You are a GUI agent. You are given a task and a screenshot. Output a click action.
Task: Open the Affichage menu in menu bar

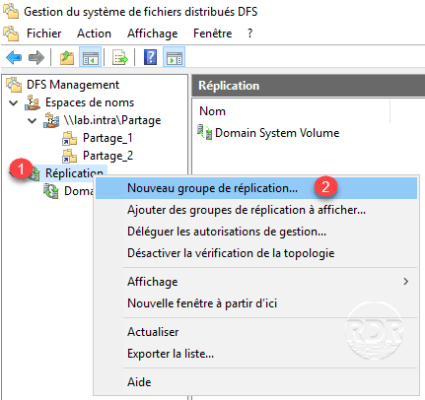(152, 33)
